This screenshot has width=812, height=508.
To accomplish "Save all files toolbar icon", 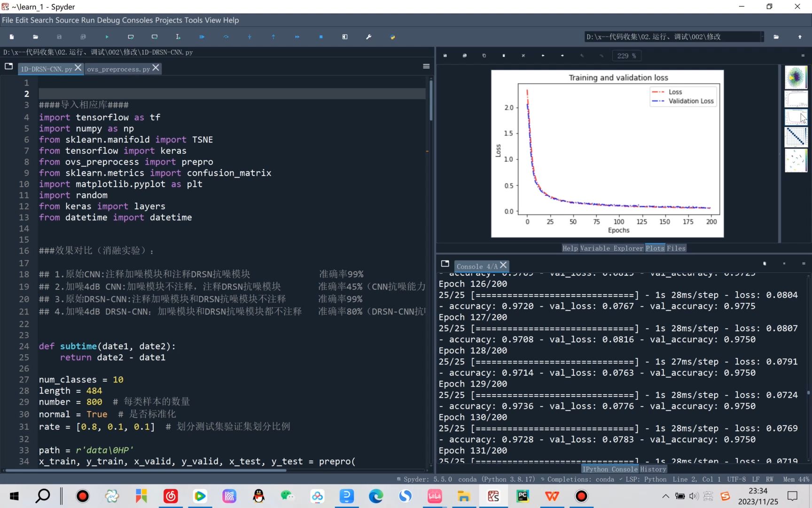I will pyautogui.click(x=83, y=37).
